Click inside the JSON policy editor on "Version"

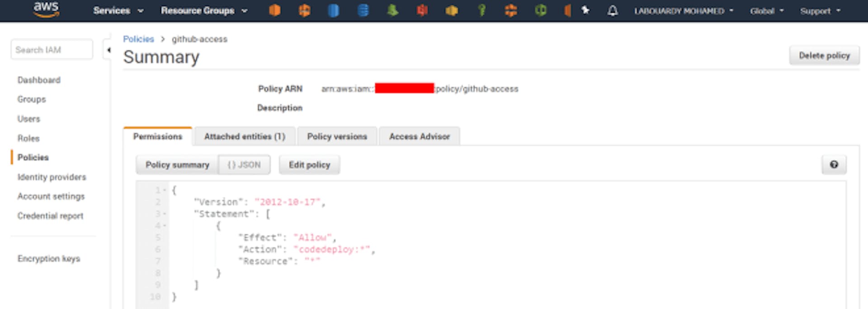[x=219, y=202]
